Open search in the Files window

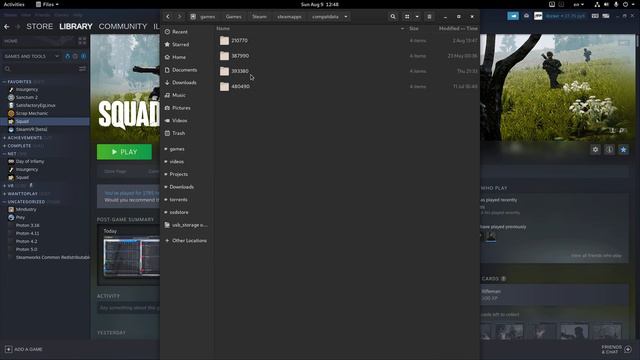click(x=393, y=17)
